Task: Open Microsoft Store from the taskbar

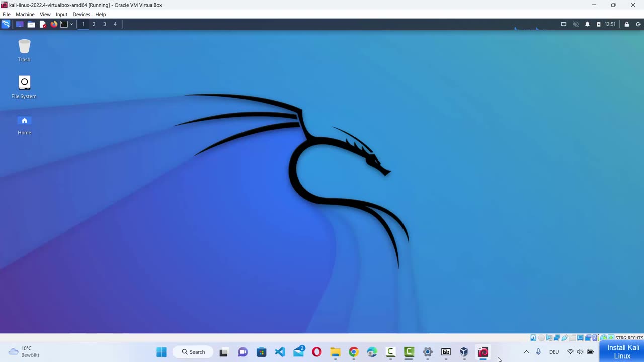Action: pos(261,352)
